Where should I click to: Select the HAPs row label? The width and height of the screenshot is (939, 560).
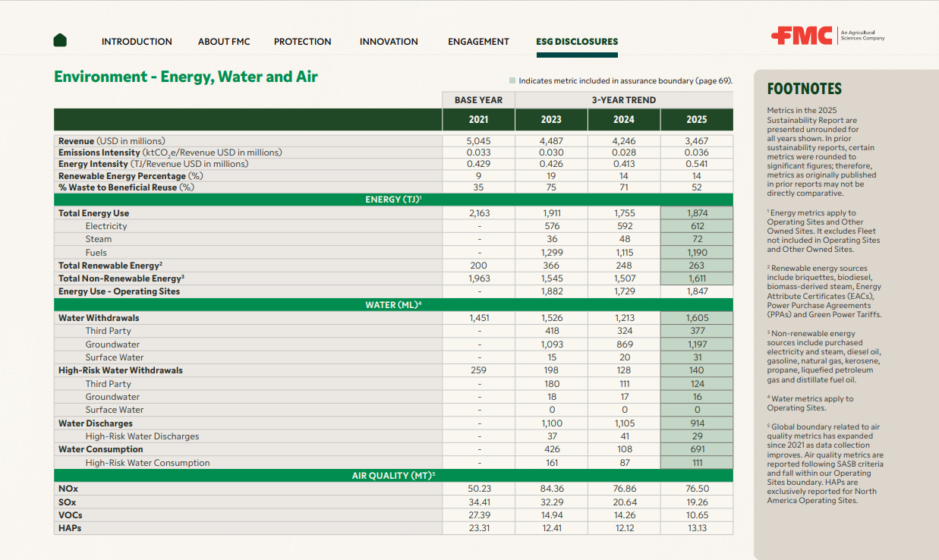coord(70,528)
